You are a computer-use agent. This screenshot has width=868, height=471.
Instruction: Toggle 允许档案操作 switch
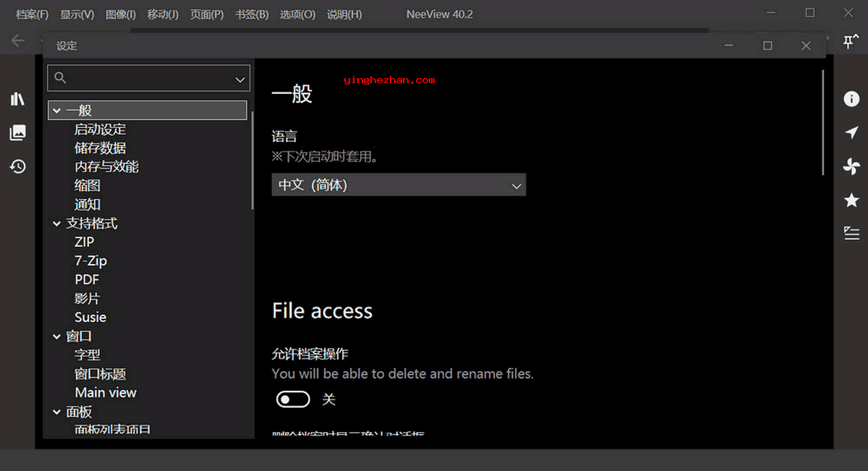click(293, 399)
